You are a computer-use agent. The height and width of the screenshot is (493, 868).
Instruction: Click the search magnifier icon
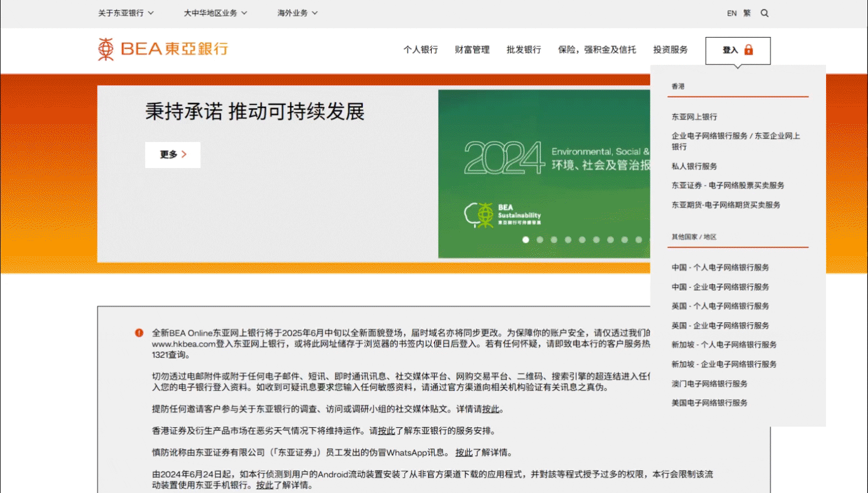coord(764,13)
